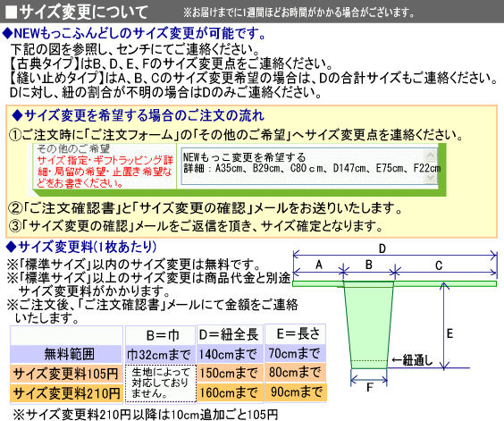The width and height of the screenshot is (504, 421).
Task: Click the diagram label C
Action: coord(439,265)
